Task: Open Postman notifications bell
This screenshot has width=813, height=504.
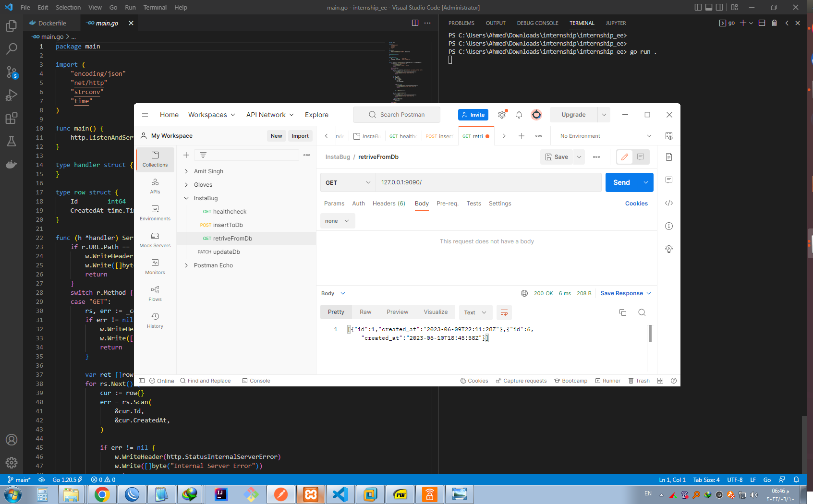Action: pos(519,115)
